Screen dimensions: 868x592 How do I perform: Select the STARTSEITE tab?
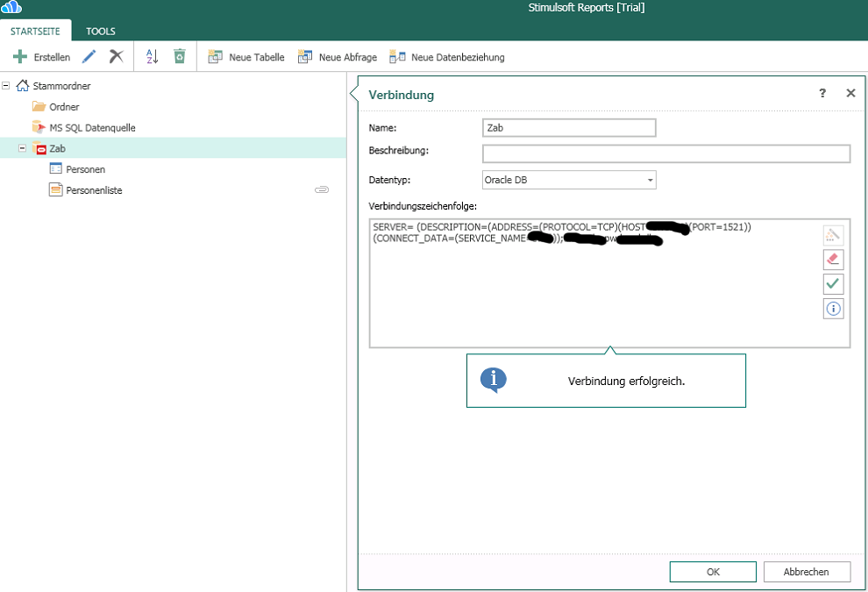pyautogui.click(x=35, y=32)
